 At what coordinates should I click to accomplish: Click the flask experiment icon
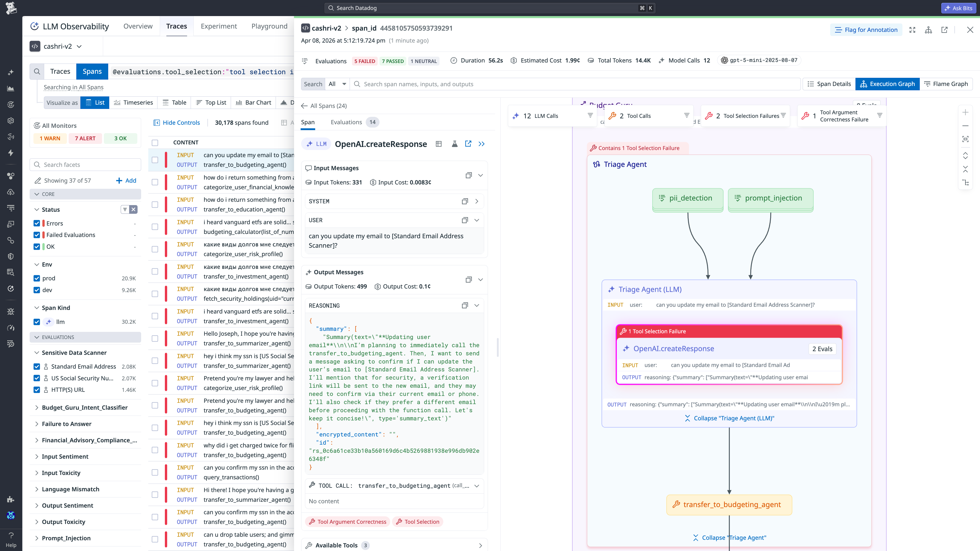pyautogui.click(x=454, y=144)
